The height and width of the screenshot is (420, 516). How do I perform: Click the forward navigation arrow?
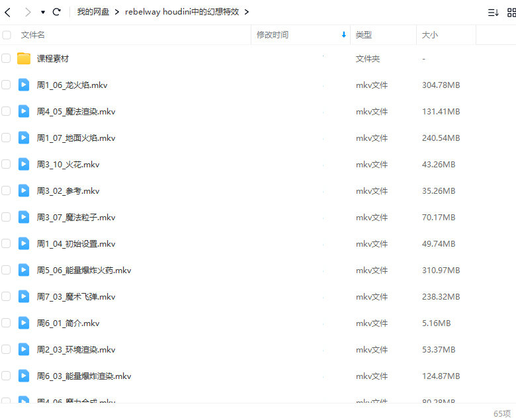click(27, 12)
